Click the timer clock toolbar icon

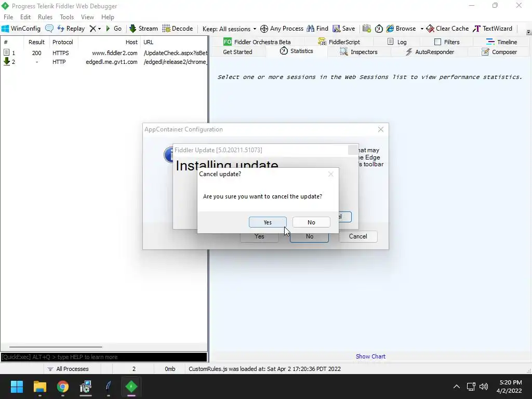[x=379, y=29]
